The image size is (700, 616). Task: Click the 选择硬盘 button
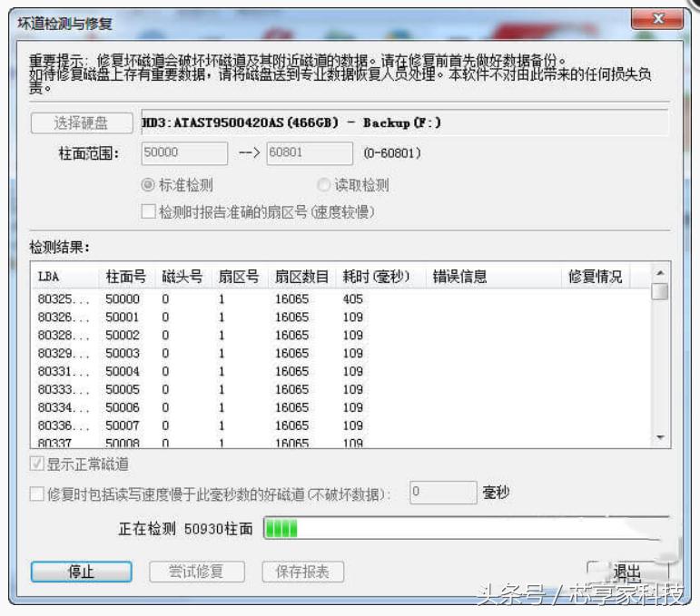point(82,123)
